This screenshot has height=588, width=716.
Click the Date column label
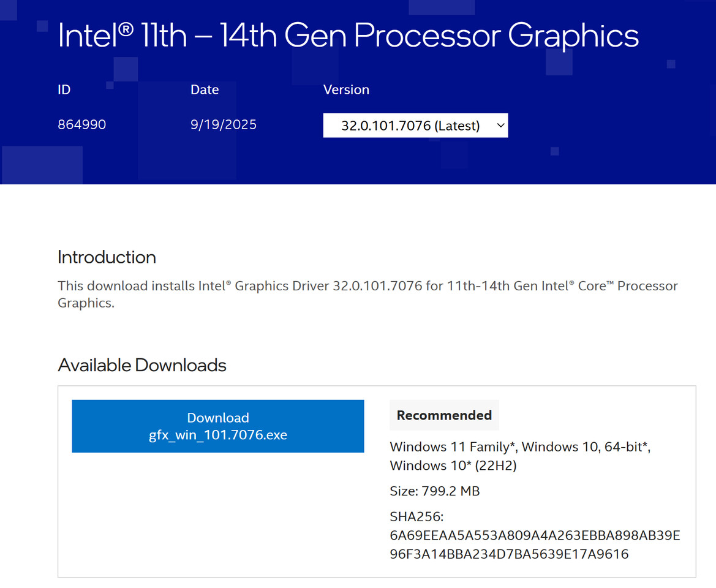click(205, 89)
